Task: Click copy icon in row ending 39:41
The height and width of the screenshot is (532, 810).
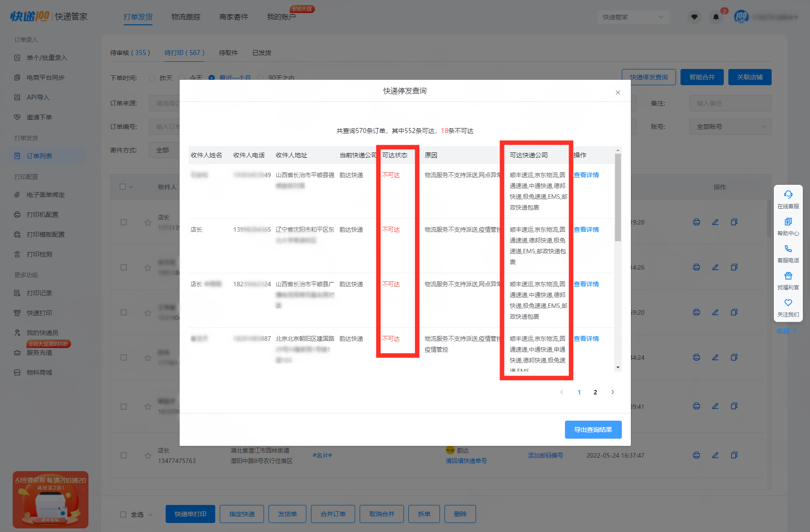Action: click(734, 406)
